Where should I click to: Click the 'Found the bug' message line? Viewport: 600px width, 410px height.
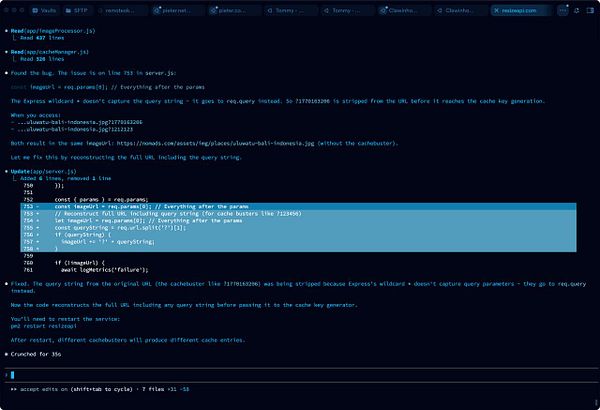[x=93, y=73]
